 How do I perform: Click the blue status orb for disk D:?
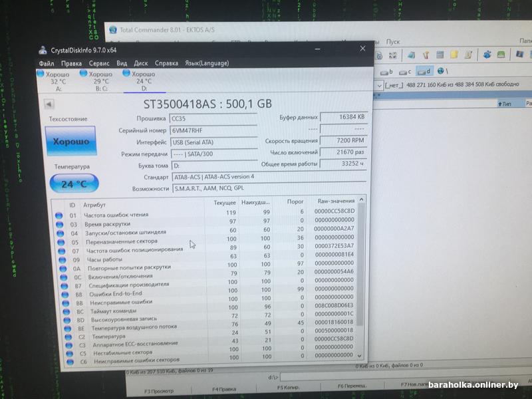[126, 72]
